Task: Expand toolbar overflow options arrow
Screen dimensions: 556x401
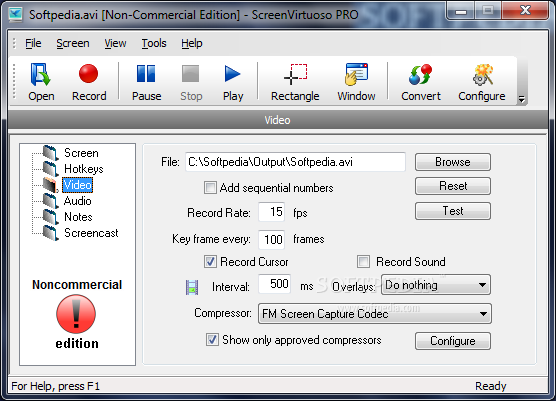Action: coord(522,99)
